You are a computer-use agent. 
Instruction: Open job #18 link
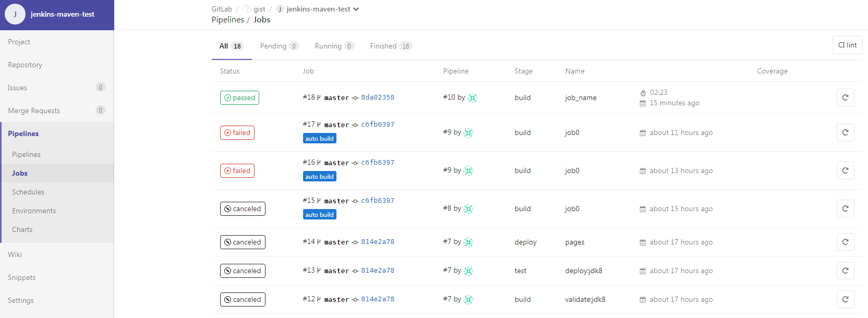pos(309,97)
